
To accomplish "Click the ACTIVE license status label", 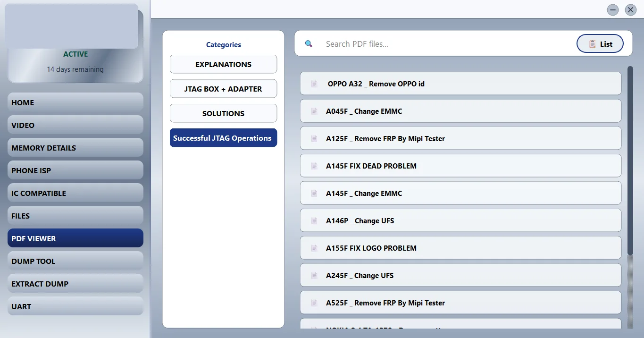I will coord(75,54).
